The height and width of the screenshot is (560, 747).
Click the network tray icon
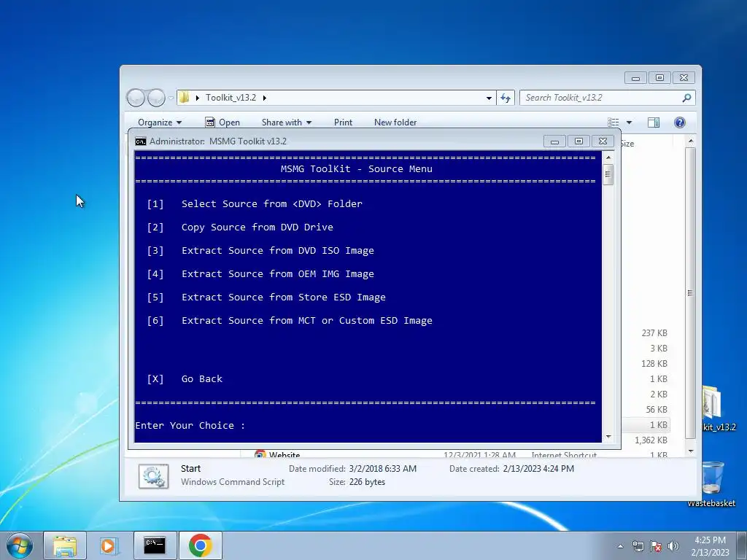pos(638,546)
